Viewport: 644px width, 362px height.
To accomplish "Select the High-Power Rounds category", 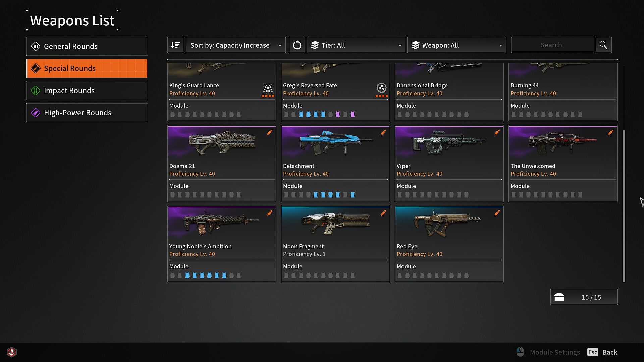I will (x=87, y=113).
